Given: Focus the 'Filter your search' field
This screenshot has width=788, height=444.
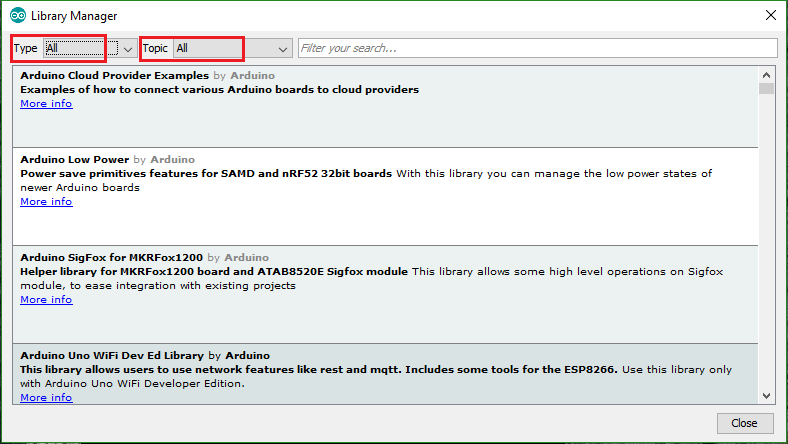Looking at the screenshot, I should (x=537, y=48).
